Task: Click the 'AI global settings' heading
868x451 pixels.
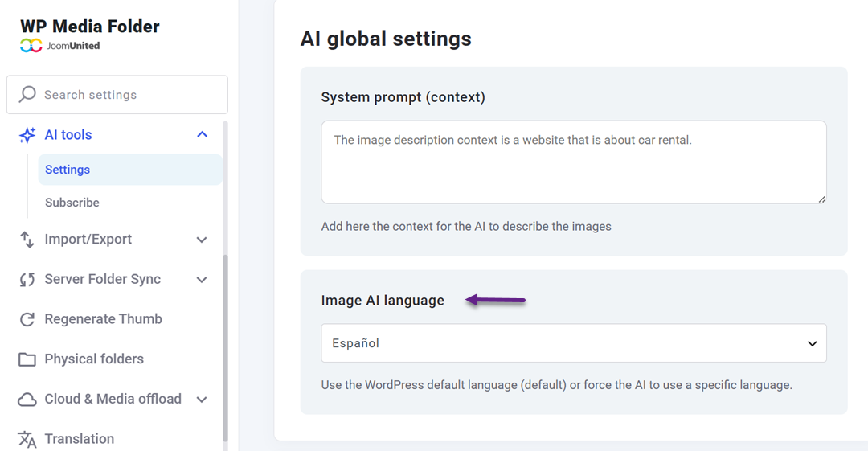Action: (386, 39)
